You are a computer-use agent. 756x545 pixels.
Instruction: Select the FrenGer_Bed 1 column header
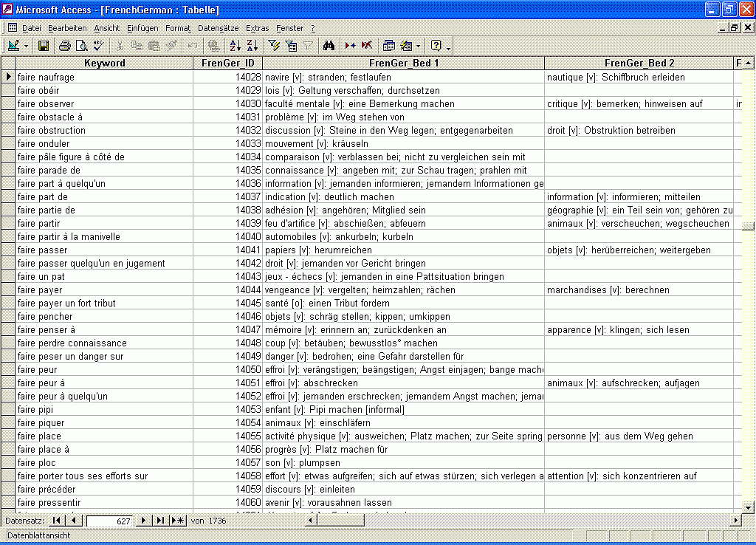pyautogui.click(x=404, y=63)
